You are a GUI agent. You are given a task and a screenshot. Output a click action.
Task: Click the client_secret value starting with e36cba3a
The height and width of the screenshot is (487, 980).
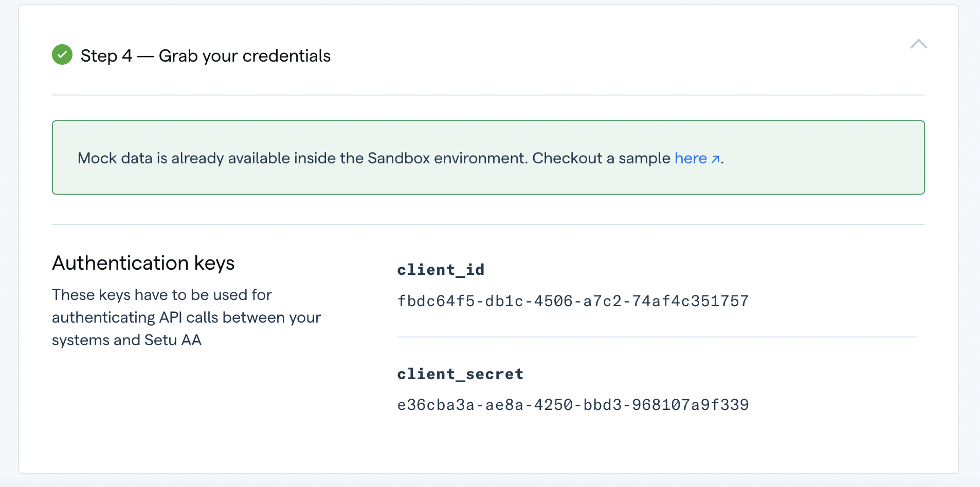(x=572, y=405)
